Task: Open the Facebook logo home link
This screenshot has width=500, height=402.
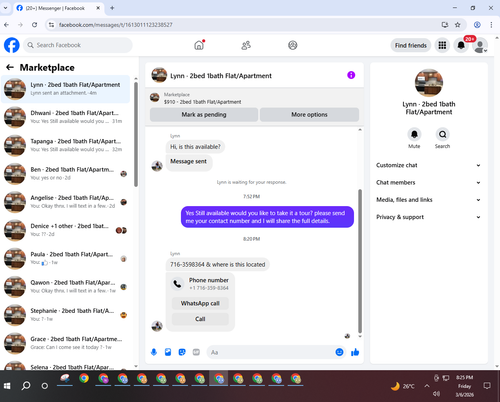Action: click(x=12, y=45)
